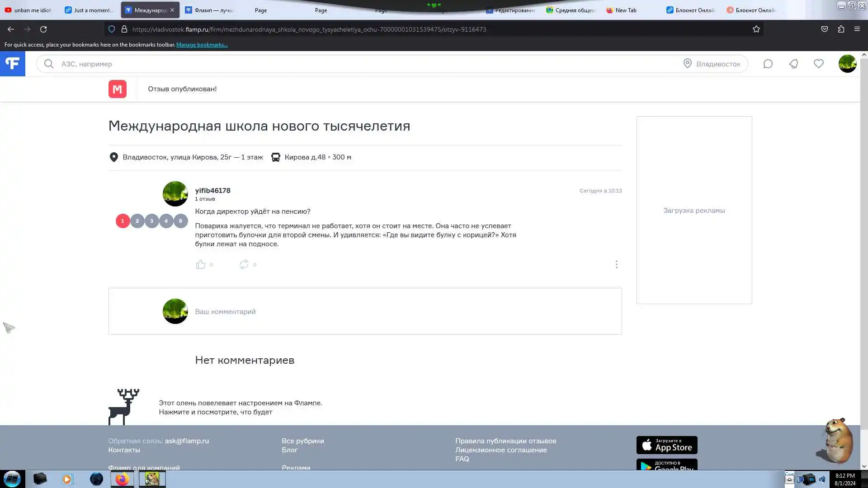Bookmark this page with star icon
868x488 pixels.
(x=756, y=29)
